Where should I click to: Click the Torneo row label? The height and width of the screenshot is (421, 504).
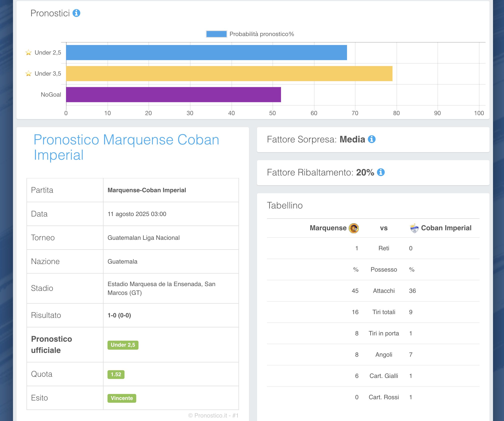coord(43,238)
